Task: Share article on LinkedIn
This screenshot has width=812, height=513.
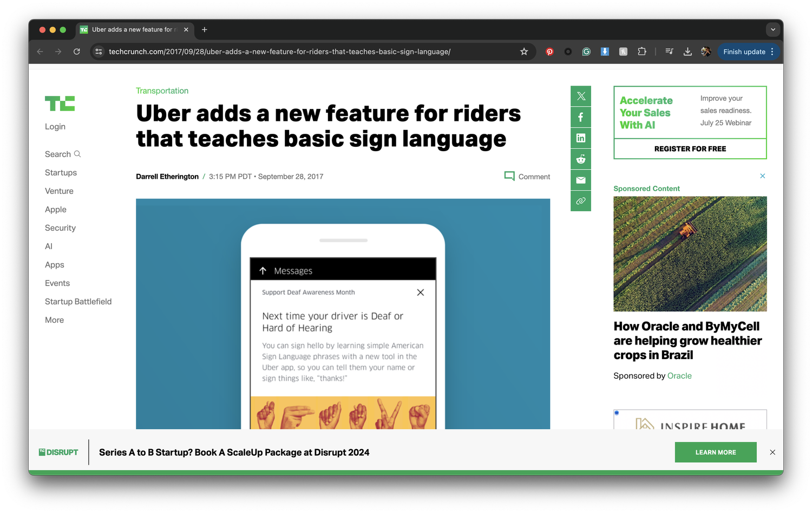Action: (581, 138)
